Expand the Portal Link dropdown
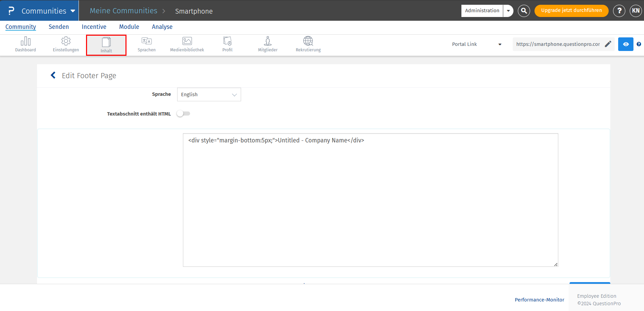The image size is (644, 311). pyautogui.click(x=500, y=44)
